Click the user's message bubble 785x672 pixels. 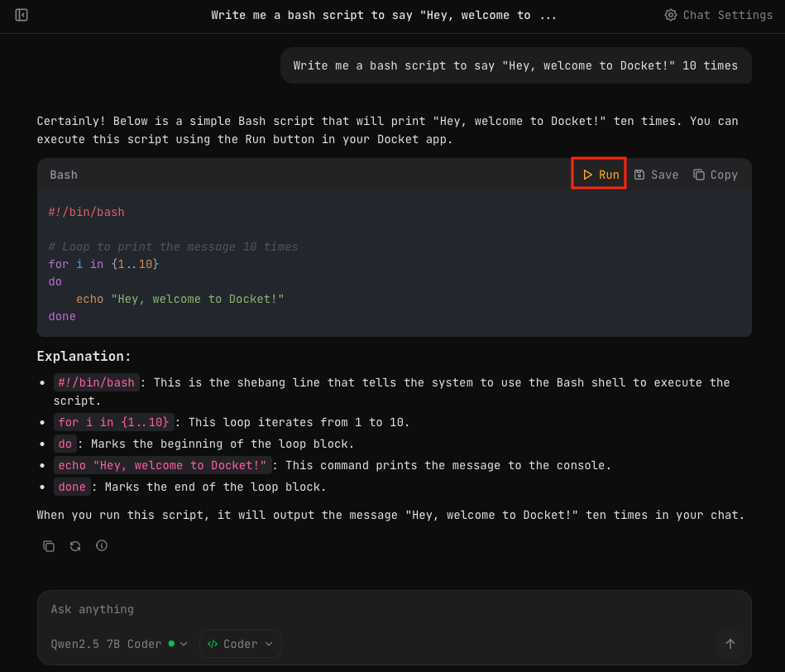(515, 65)
